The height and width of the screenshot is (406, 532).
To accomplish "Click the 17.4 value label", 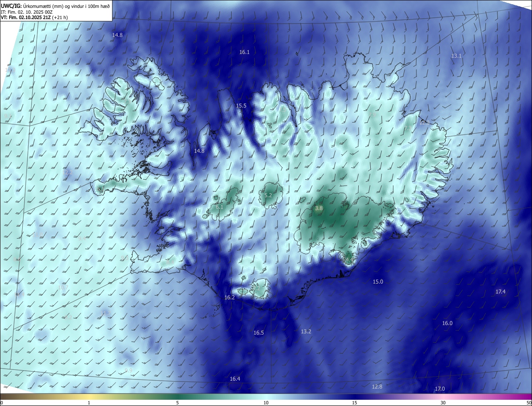I will [x=500, y=292].
